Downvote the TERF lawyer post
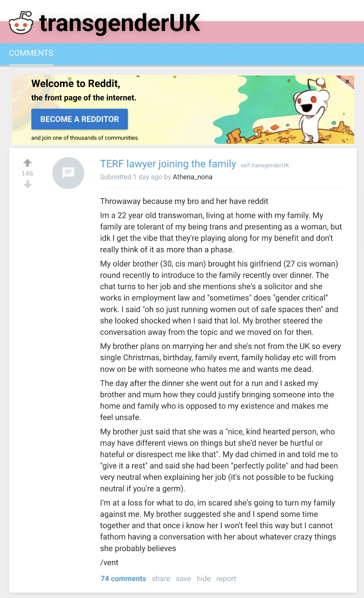 [28, 184]
